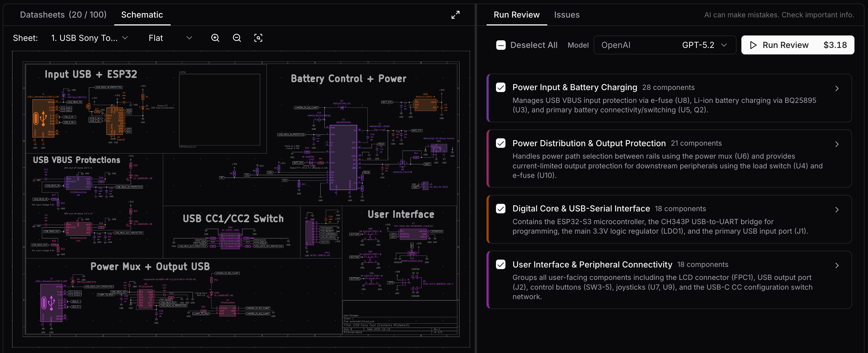Expand Digital Core & USB-Serial Interface details

point(837,209)
